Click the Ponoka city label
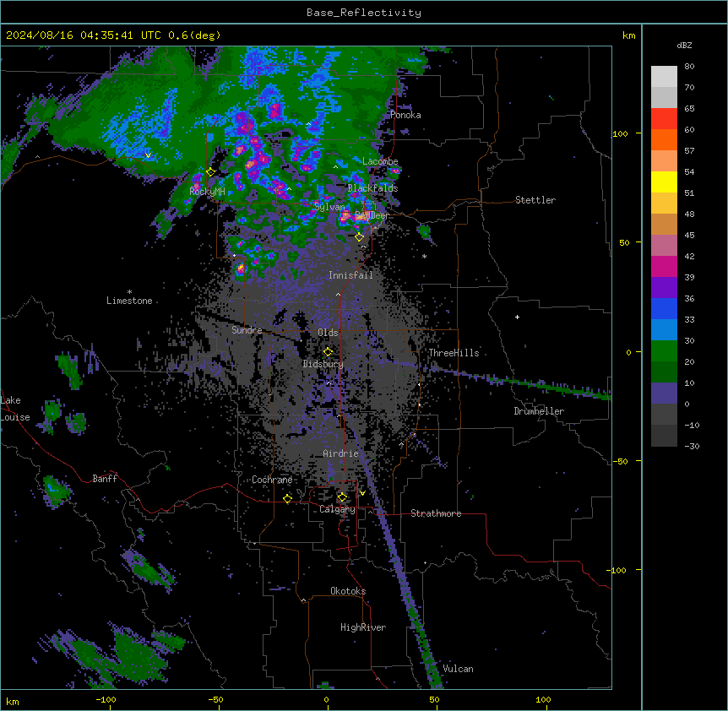This screenshot has height=711, width=728. click(405, 115)
